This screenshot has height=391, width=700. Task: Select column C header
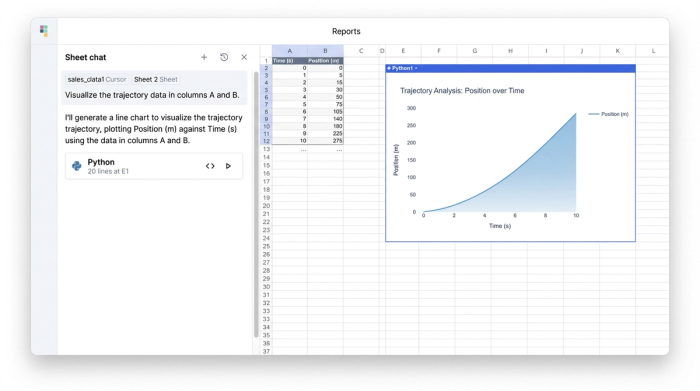[x=361, y=51]
